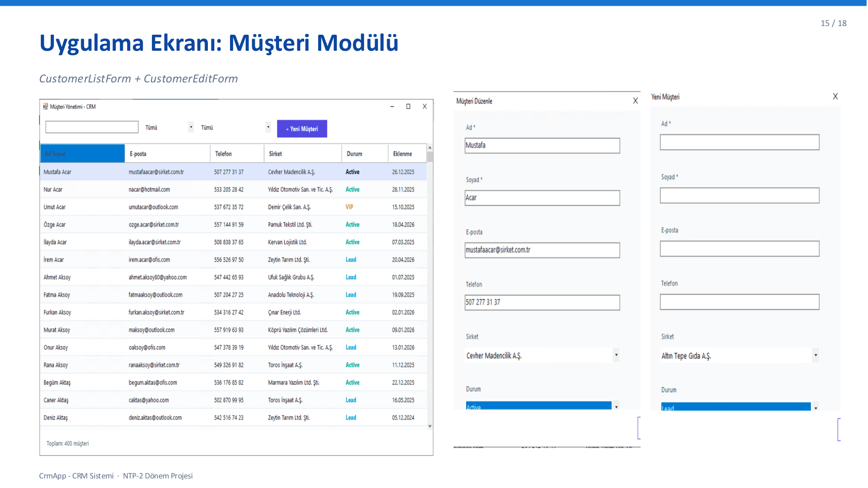The width and height of the screenshot is (868, 488).
Task: Sort by 'Sirket' column header
Action: point(303,154)
